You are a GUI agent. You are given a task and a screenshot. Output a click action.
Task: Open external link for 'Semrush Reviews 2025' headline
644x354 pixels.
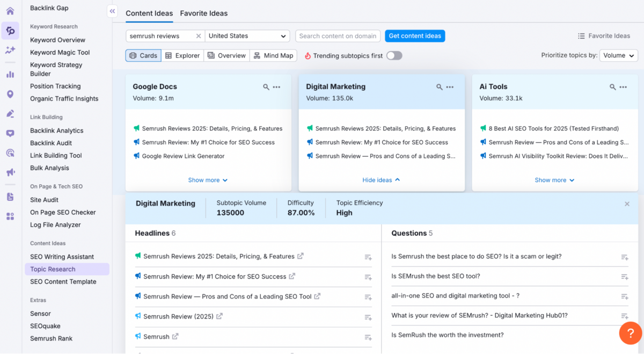pyautogui.click(x=301, y=256)
